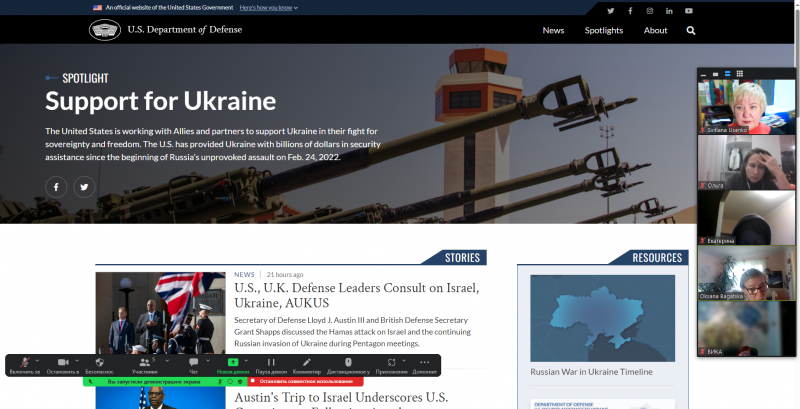Click the red stop sharing button
The height and width of the screenshot is (409, 800).
[x=306, y=381]
